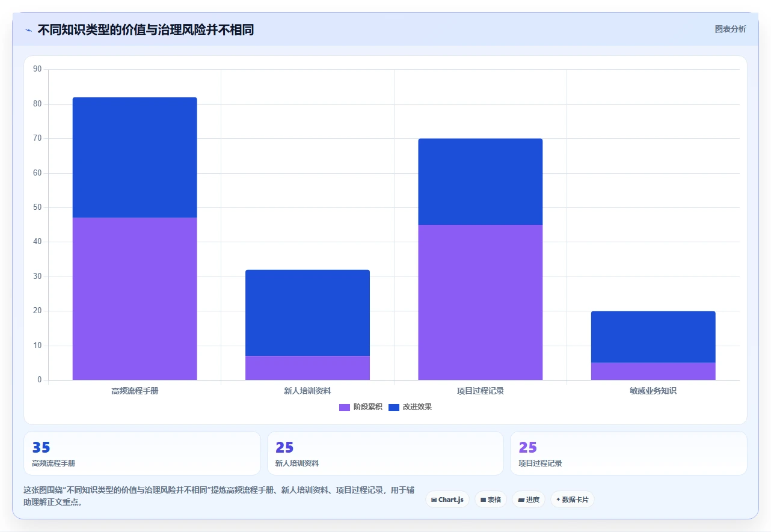Screen dimensions: 771x532
Task: Click the 高频流程手册 x-axis label
Action: (135, 391)
